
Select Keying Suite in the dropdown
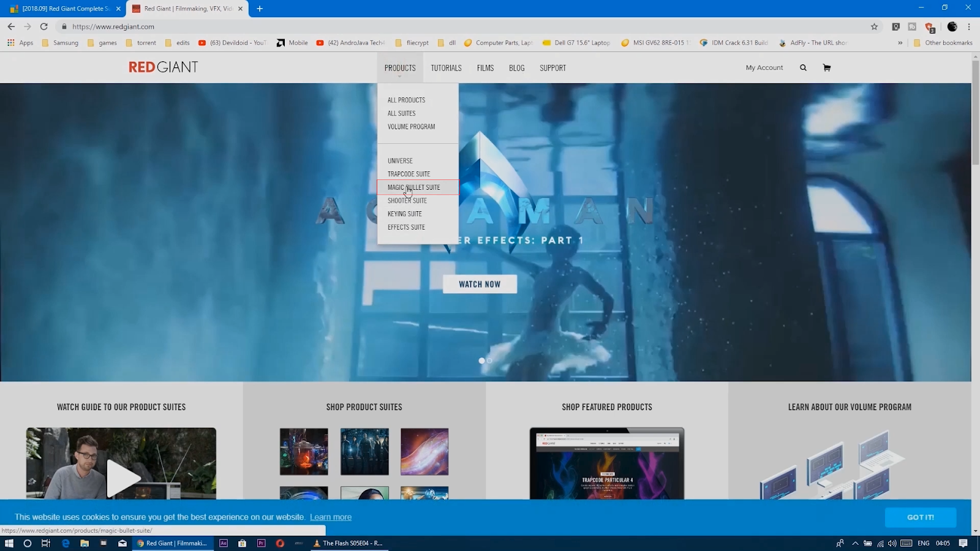(x=404, y=214)
